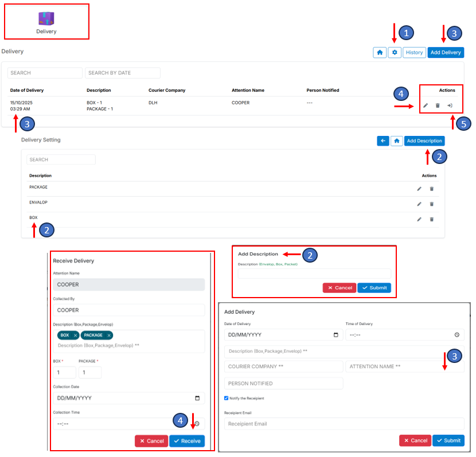Screen dimensions: 476x457
Task: Remove the PACKAGE chip in Receive Delivery
Action: pyautogui.click(x=108, y=335)
